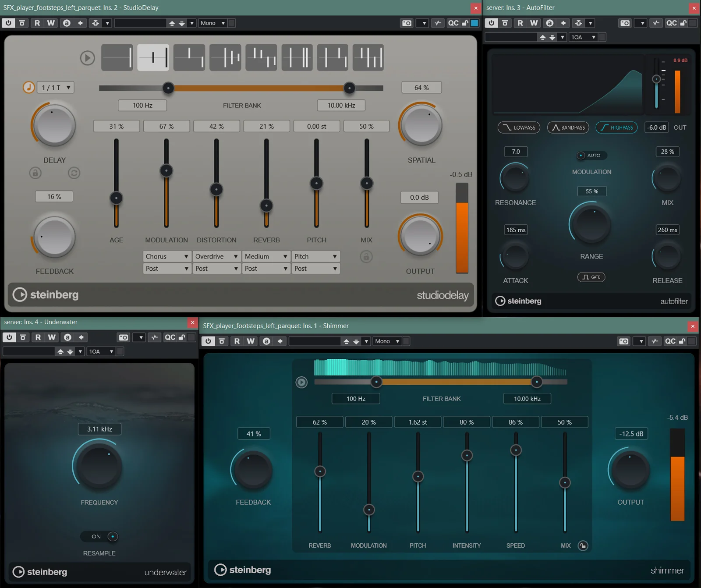The height and width of the screenshot is (588, 701).
Task: Click the StudioDelay pattern play icon
Action: [87, 58]
